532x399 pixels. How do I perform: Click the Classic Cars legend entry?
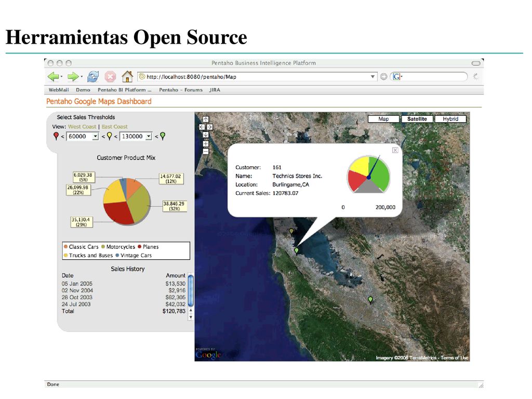pos(81,247)
